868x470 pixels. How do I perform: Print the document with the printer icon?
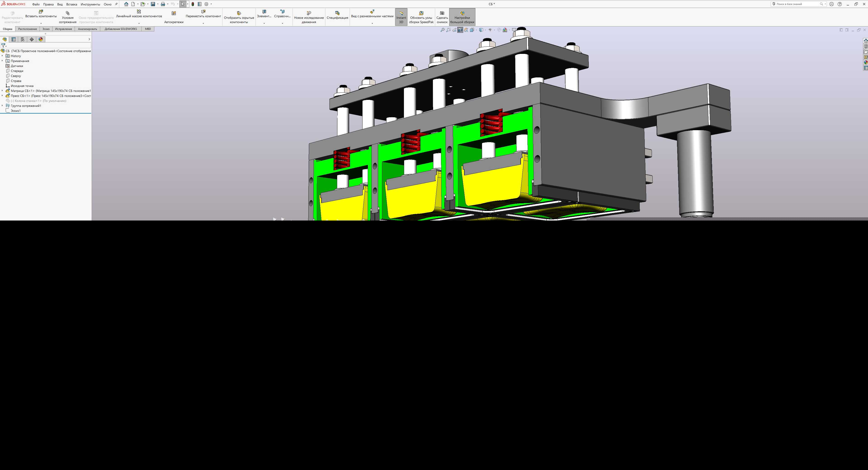click(x=163, y=4)
